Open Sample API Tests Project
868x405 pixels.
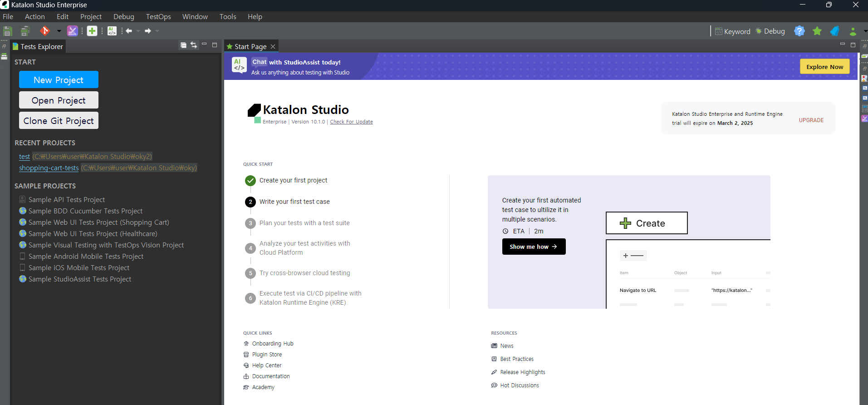coord(67,199)
